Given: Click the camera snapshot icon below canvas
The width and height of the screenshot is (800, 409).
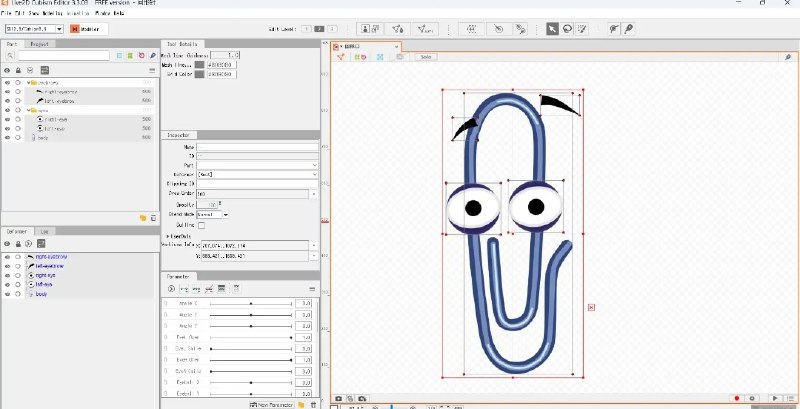Looking at the screenshot, I should point(338,398).
